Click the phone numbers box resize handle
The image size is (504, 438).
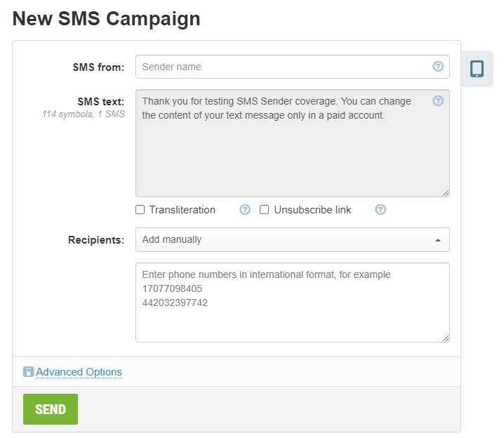click(446, 338)
